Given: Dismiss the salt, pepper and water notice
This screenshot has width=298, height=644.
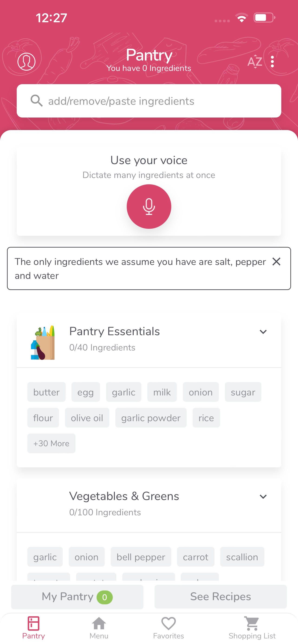Looking at the screenshot, I should click(x=276, y=262).
